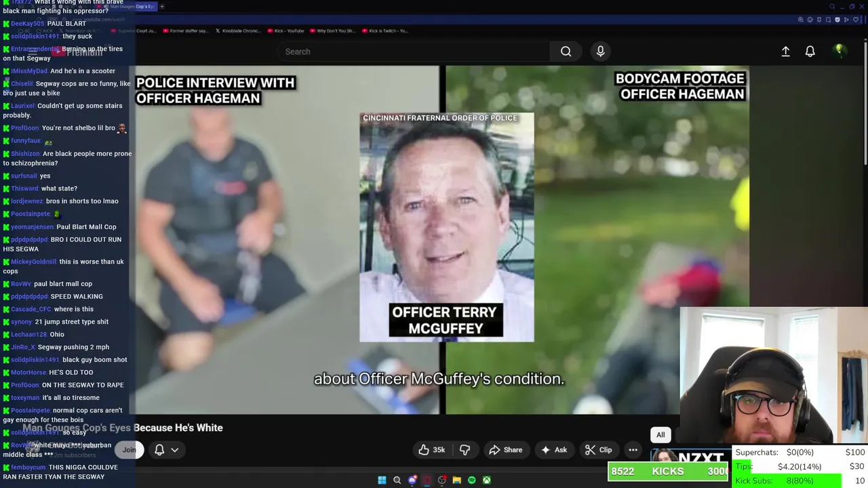Activate voice search microphone icon
This screenshot has height=488, width=868.
(x=600, y=52)
